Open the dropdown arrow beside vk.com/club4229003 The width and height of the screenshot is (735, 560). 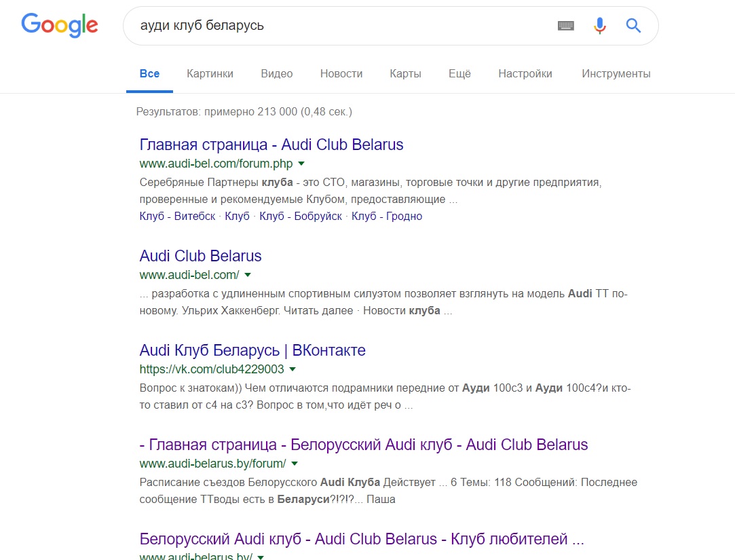(x=293, y=369)
